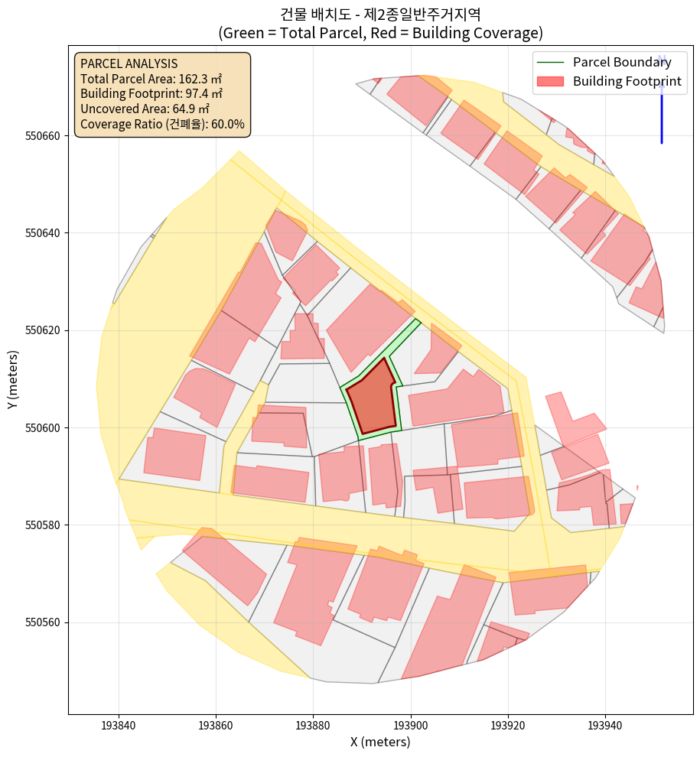700x757 pixels.
Task: Click the Coverage Ratio 60.0% line
Action: 162,124
